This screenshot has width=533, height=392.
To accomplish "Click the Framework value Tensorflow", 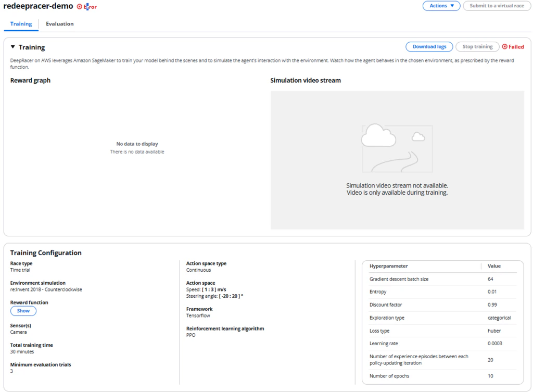I will click(x=198, y=316).
